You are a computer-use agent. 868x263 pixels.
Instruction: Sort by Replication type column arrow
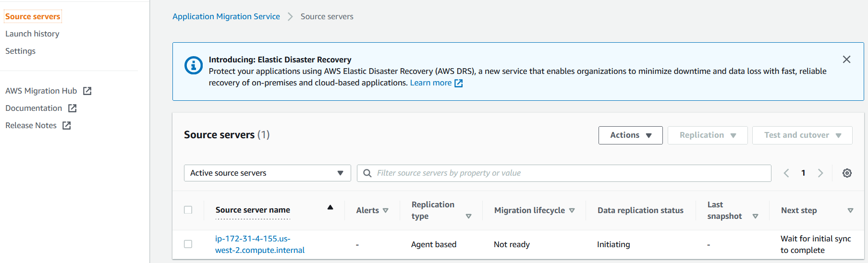pyautogui.click(x=468, y=216)
